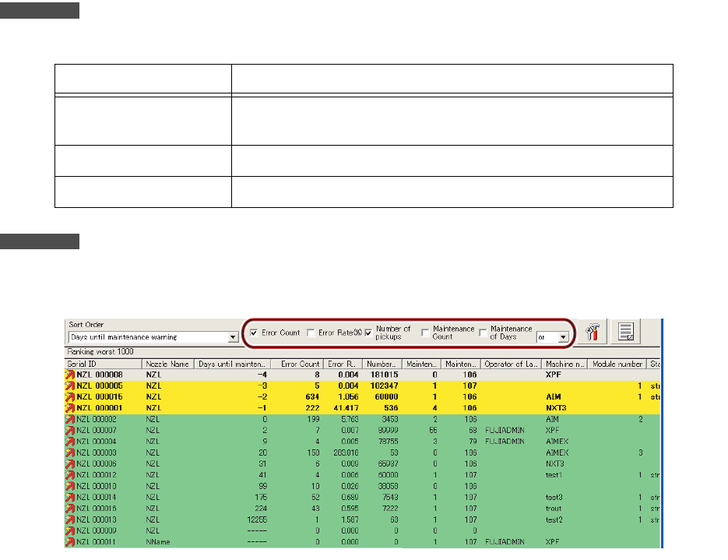Enable the Maintenance of Days checkbox
The image size is (728, 560).
pos(483,333)
